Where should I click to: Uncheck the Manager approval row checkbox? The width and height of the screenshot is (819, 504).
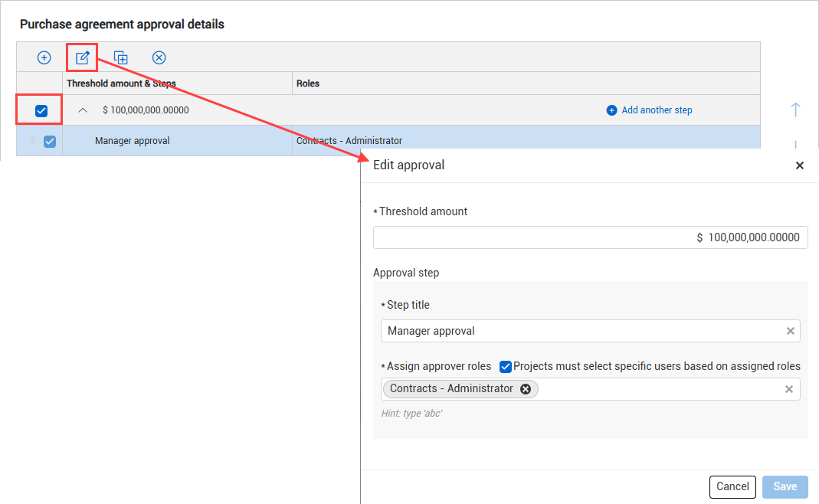coord(50,142)
